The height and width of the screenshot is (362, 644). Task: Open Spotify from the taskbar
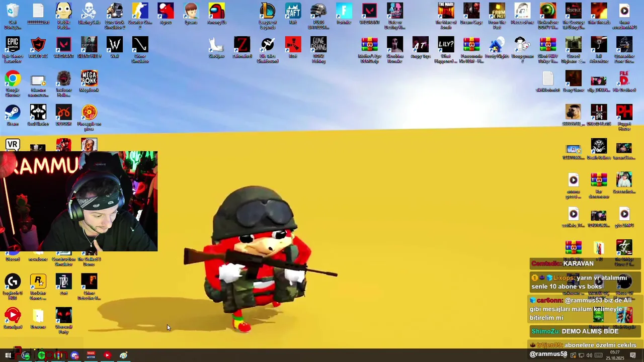click(x=41, y=355)
